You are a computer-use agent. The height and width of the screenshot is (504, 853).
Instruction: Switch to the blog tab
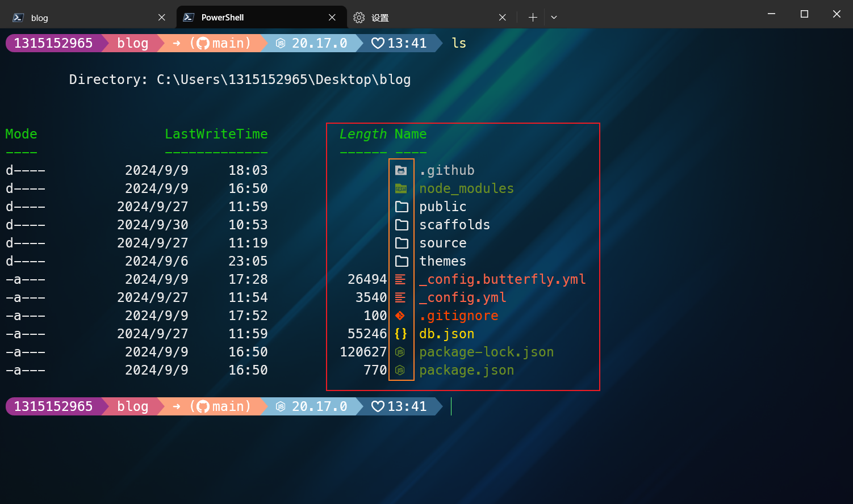[80, 18]
